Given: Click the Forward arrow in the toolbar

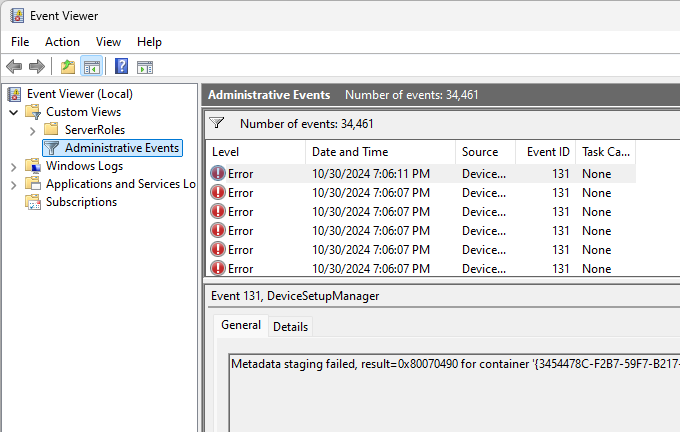Looking at the screenshot, I should 36,67.
